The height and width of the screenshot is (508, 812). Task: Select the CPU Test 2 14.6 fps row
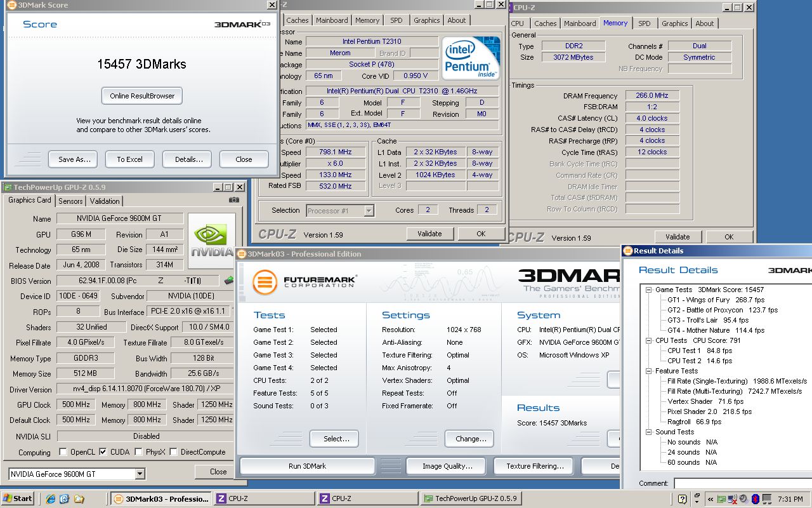pyautogui.click(x=700, y=361)
